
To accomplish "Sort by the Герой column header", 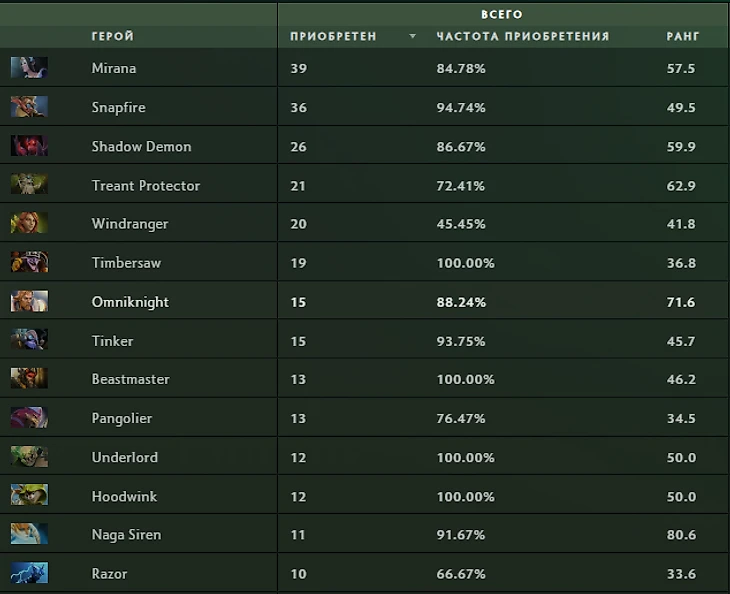I will 112,36.
